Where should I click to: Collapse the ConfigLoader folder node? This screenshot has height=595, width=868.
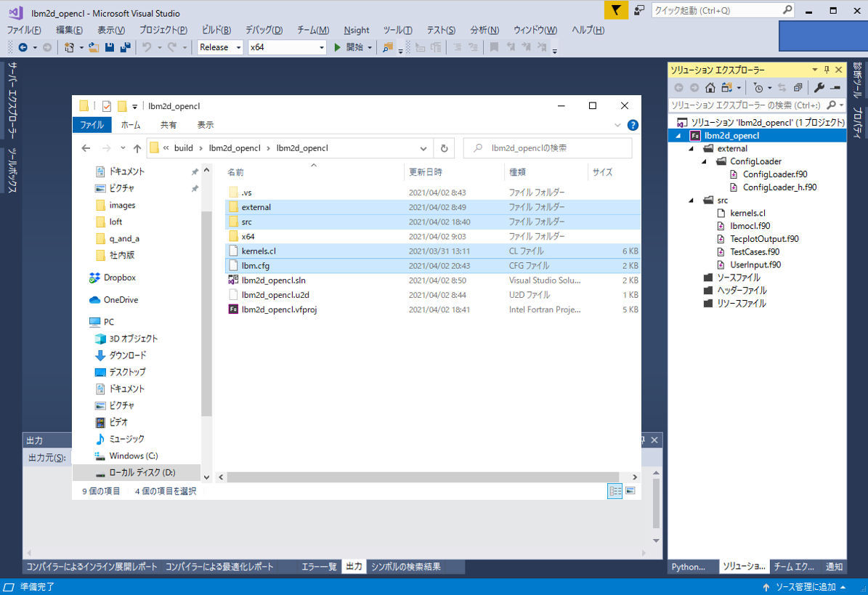[x=703, y=161]
